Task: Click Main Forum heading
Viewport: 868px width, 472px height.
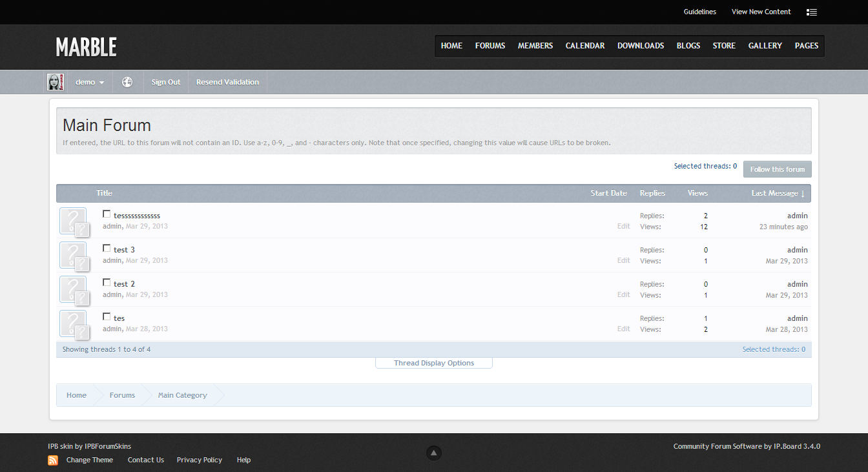Action: tap(107, 125)
